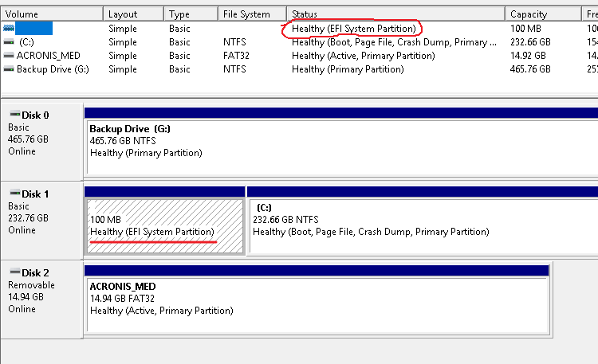Screen dimensions: 598x364
Task: Click the Layout column header
Action: [133, 14]
